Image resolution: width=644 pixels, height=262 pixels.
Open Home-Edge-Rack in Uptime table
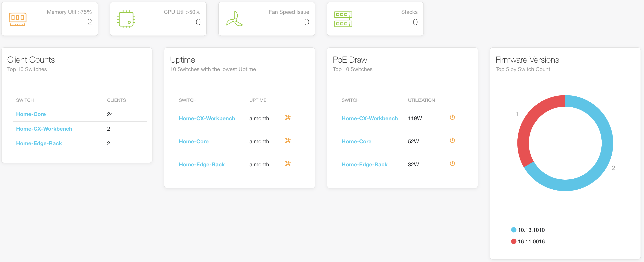(x=202, y=165)
